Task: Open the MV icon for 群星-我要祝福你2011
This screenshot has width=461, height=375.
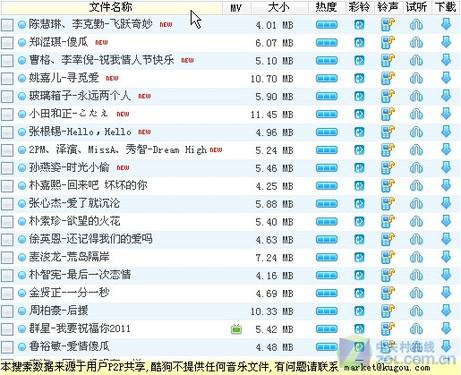Action: click(x=236, y=329)
